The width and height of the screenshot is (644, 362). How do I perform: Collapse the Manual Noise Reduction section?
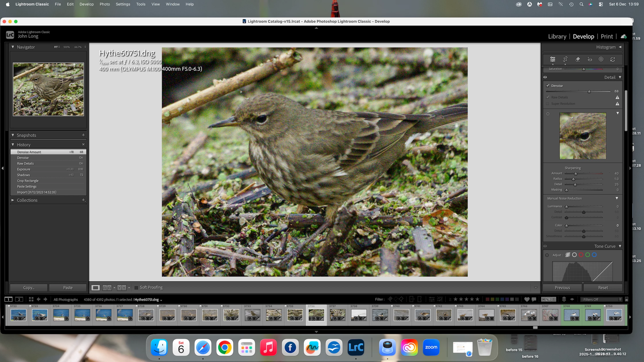(x=617, y=198)
